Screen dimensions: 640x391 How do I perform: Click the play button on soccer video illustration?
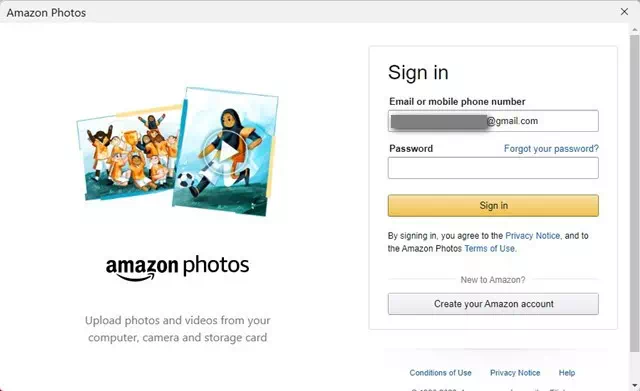tap(226, 152)
